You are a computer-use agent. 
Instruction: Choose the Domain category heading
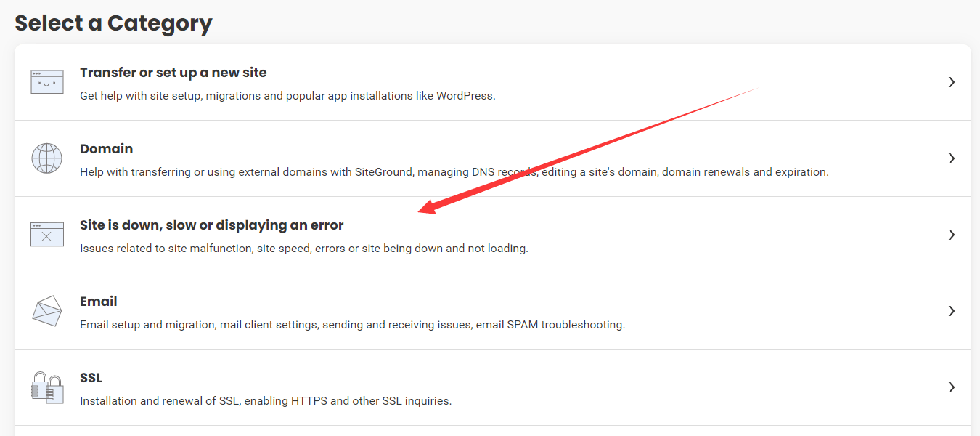click(106, 149)
